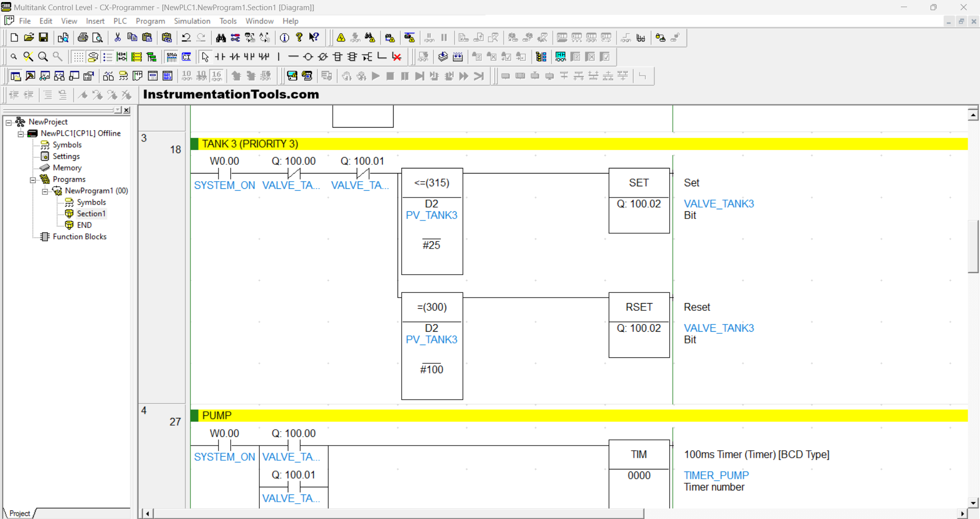Select Function Blocks in the project tree
Screen dimensions: 980x519
coord(80,237)
